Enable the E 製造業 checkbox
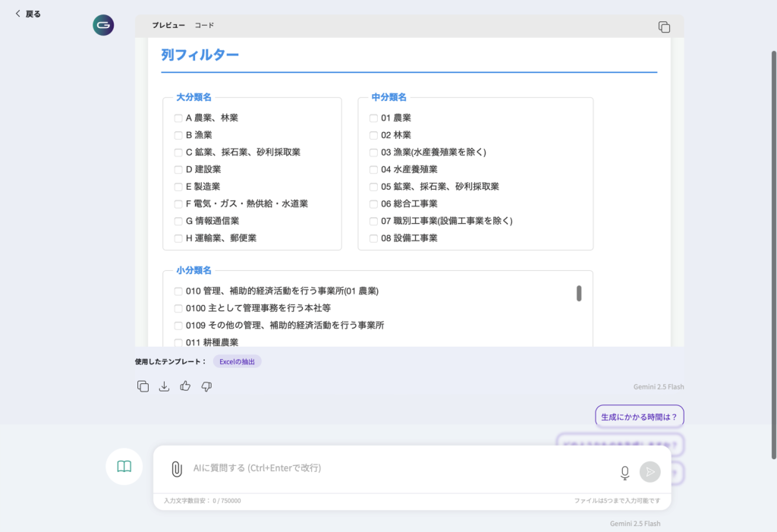Screen dimensions: 777x532 [x=178, y=187]
